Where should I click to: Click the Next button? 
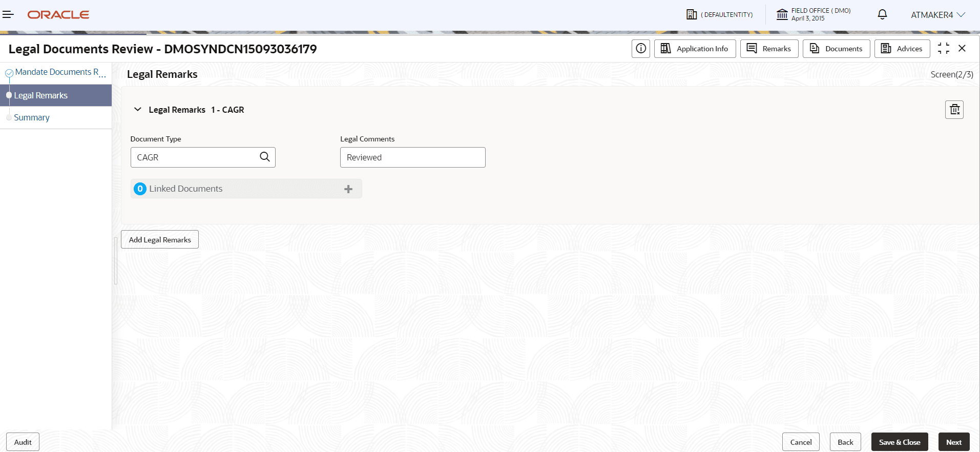(x=954, y=442)
